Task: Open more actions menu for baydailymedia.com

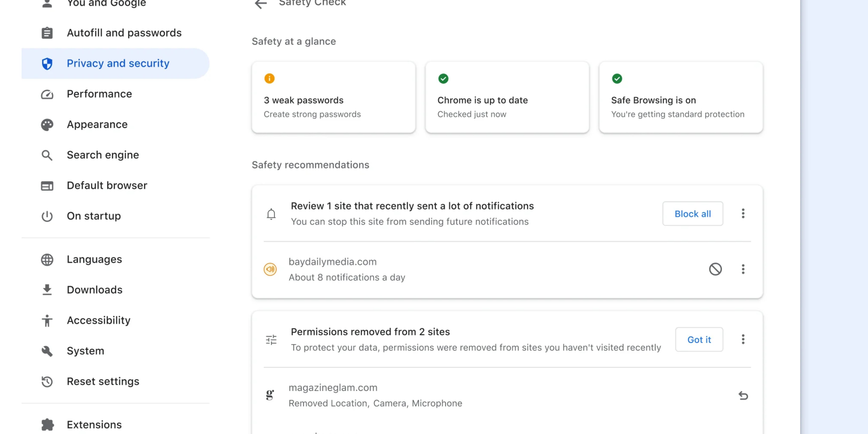Action: 743,269
